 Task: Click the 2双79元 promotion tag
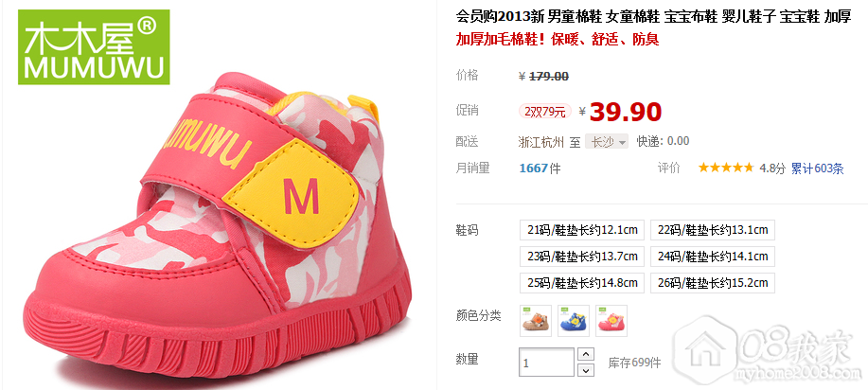544,112
